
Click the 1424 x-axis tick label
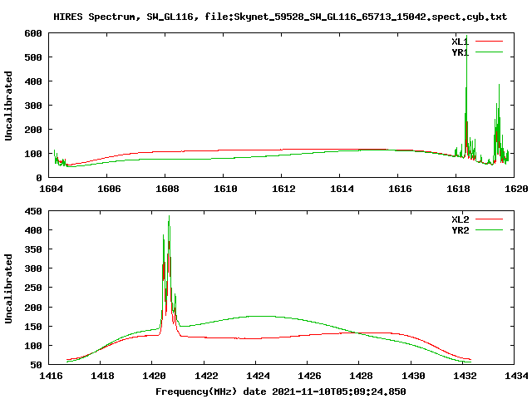coord(258,376)
